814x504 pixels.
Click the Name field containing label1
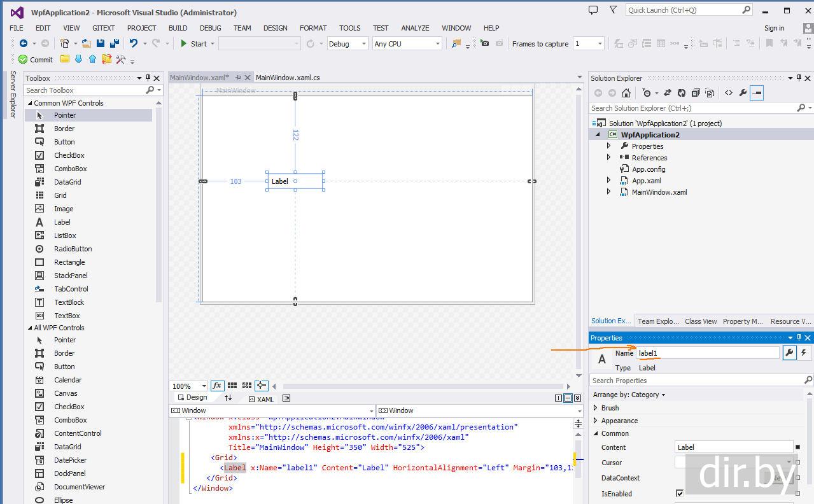(707, 353)
